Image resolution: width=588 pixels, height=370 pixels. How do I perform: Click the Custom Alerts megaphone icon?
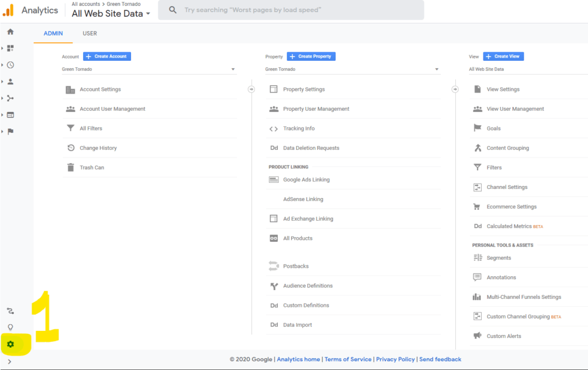[x=477, y=336]
